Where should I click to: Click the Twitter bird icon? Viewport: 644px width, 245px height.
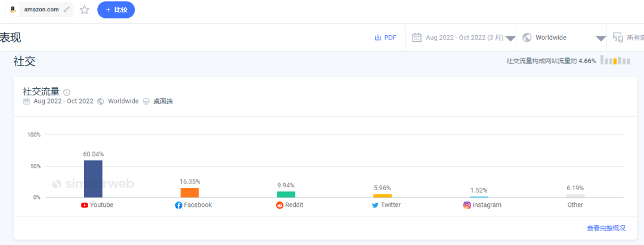[x=375, y=205]
